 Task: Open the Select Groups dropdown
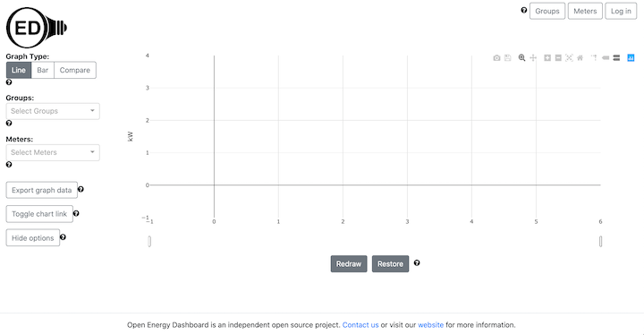point(53,111)
